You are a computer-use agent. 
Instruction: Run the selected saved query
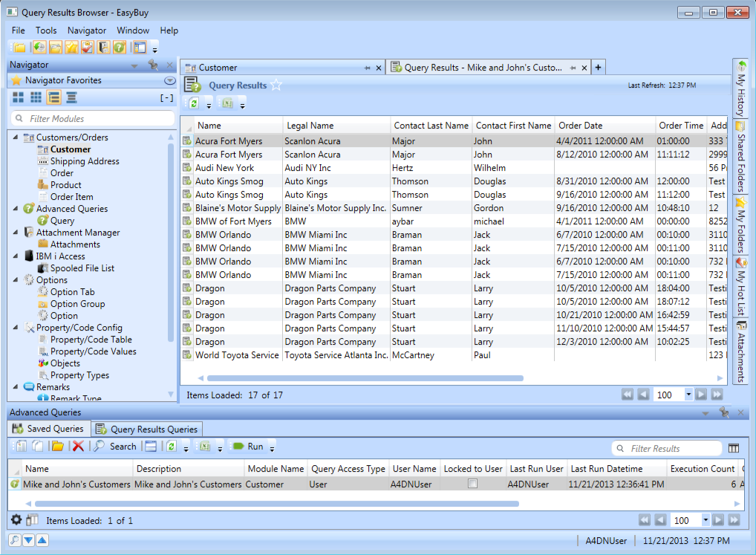(x=249, y=447)
